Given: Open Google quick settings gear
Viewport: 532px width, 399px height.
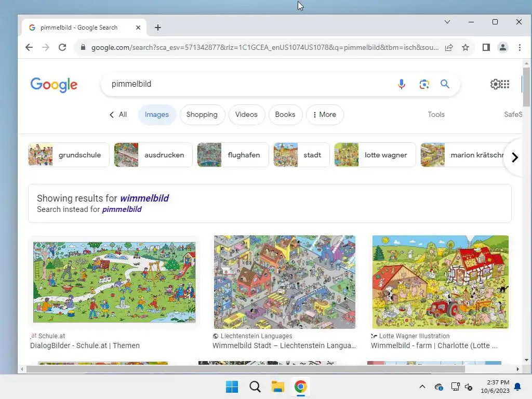Looking at the screenshot, I should (x=495, y=84).
